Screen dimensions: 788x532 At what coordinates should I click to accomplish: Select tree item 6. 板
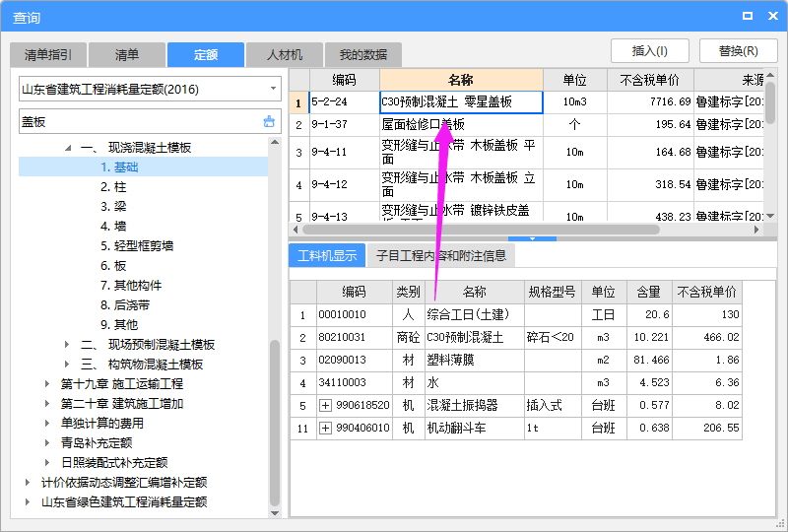113,265
